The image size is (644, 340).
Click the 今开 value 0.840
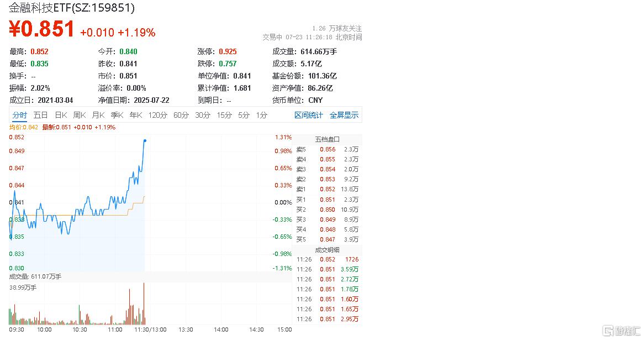(x=129, y=51)
